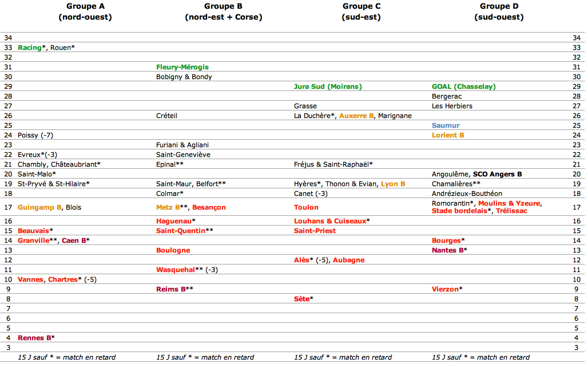Click red Moulins & Yzeure entry
Screen dimensions: 588x379
click(x=509, y=203)
